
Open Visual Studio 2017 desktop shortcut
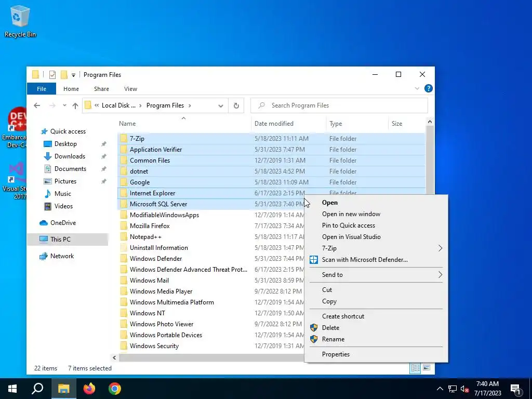pos(14,180)
